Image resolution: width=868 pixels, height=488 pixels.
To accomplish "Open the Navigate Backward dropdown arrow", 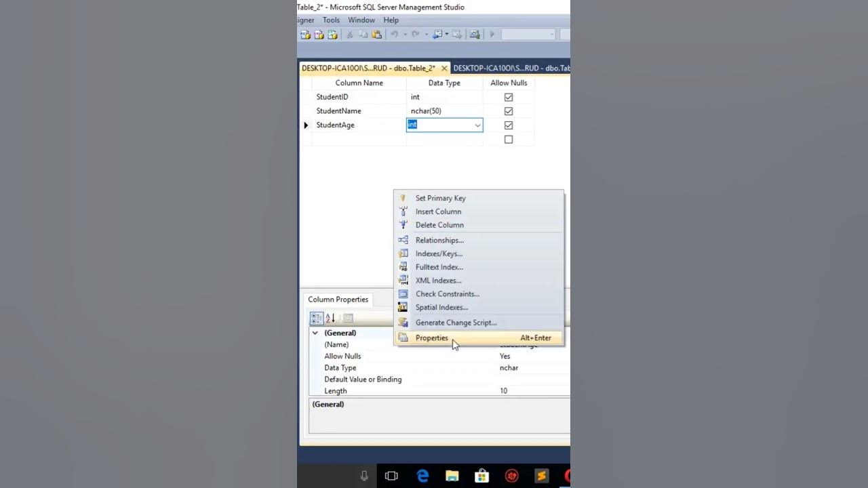I will (x=448, y=35).
